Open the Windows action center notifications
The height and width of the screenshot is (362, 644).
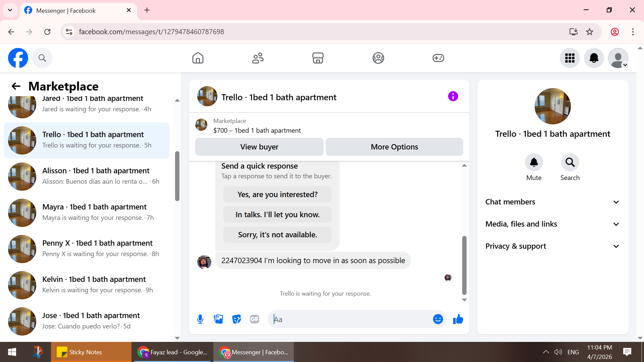click(627, 352)
